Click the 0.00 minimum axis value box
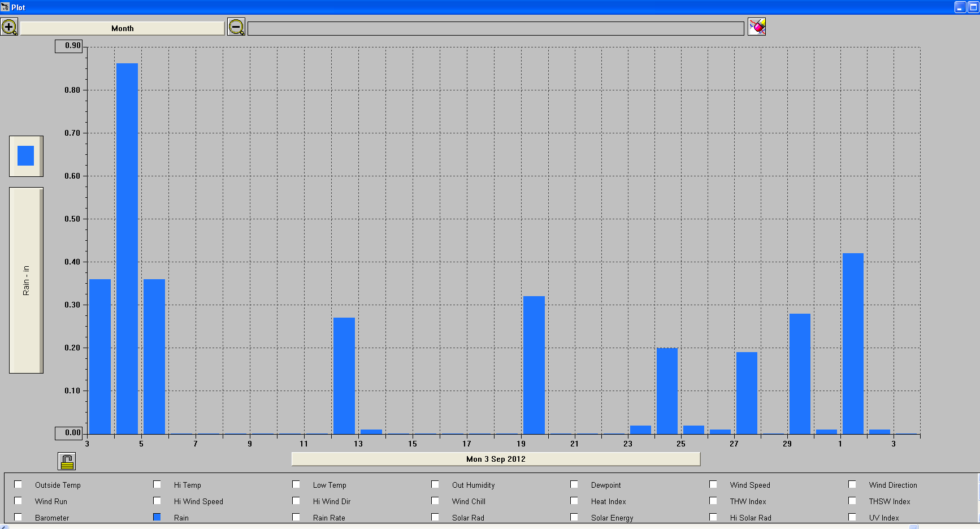 click(69, 433)
